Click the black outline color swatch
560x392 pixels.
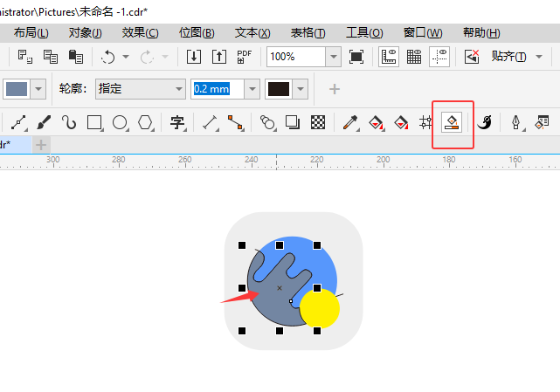coord(279,89)
